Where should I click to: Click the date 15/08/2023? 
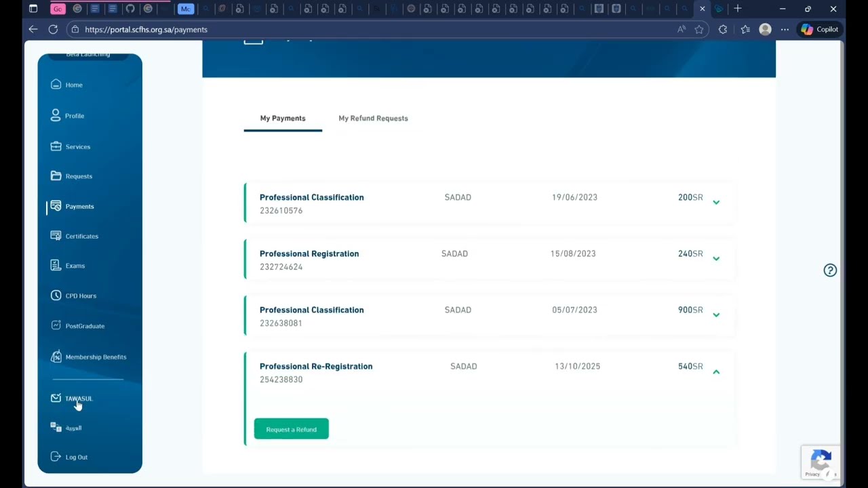[573, 253]
